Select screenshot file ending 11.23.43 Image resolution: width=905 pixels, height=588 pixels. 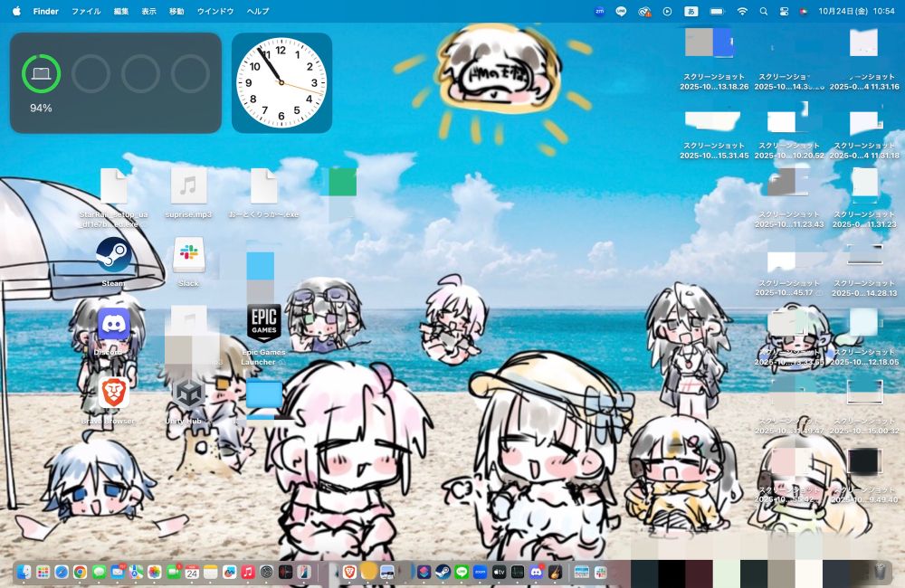pos(789,198)
